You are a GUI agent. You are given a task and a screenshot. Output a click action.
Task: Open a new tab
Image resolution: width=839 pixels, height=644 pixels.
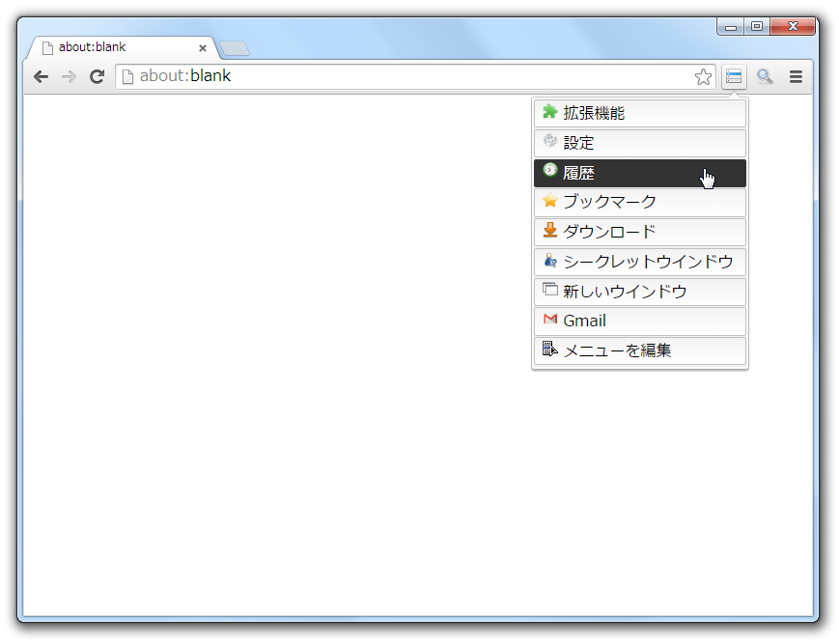coord(235,48)
